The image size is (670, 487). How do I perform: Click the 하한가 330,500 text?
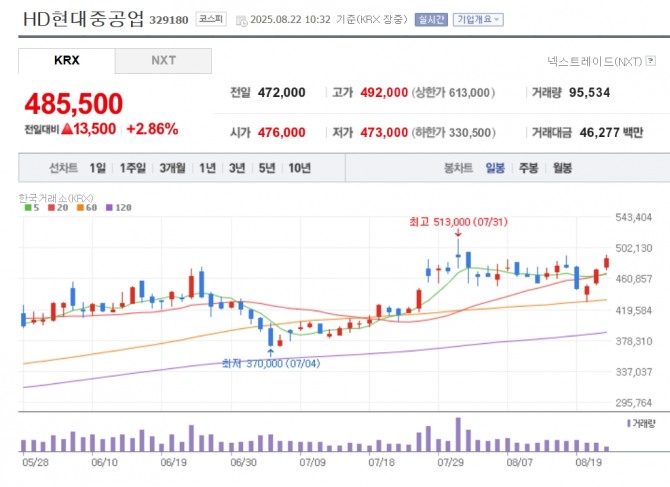coord(453,132)
